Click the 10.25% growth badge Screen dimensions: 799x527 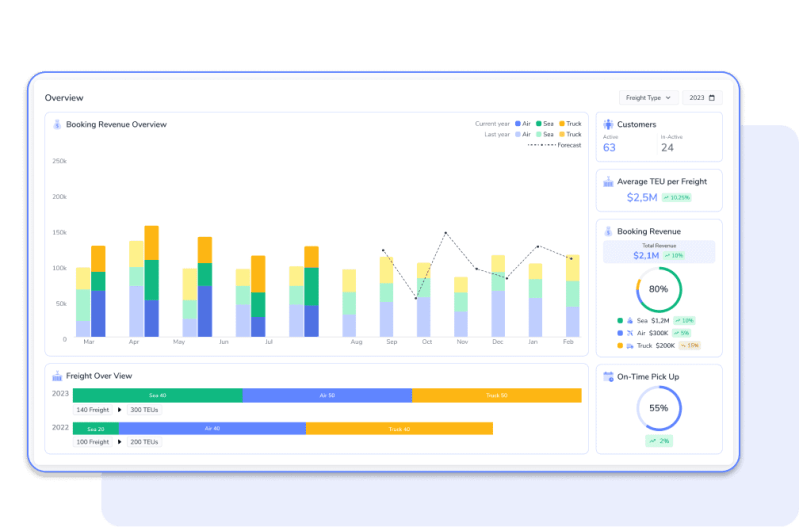coord(677,198)
